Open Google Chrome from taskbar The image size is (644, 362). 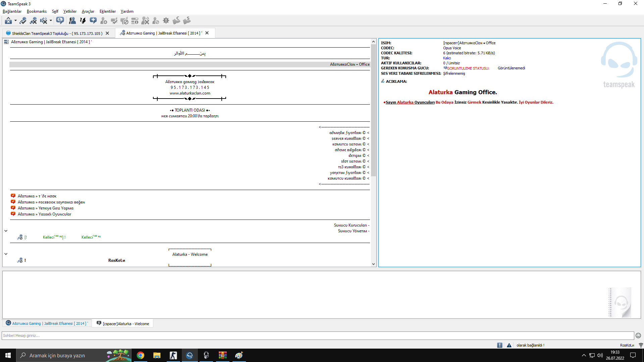[141, 355]
